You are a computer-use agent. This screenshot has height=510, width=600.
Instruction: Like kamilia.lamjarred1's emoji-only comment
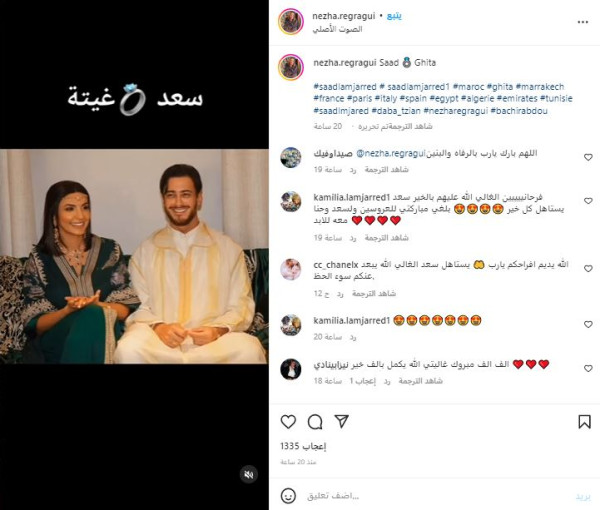[x=588, y=324]
